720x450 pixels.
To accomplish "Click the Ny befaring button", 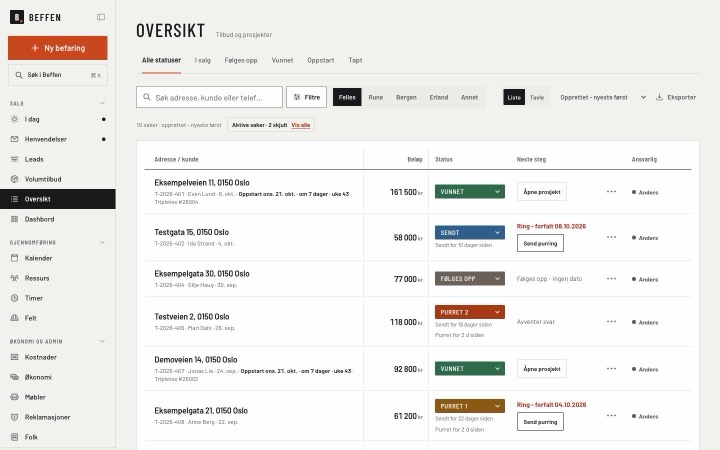I will point(58,48).
